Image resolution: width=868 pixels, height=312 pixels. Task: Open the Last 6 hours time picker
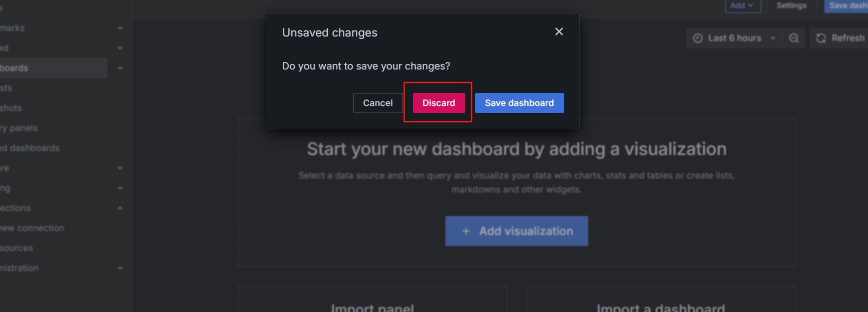point(734,38)
